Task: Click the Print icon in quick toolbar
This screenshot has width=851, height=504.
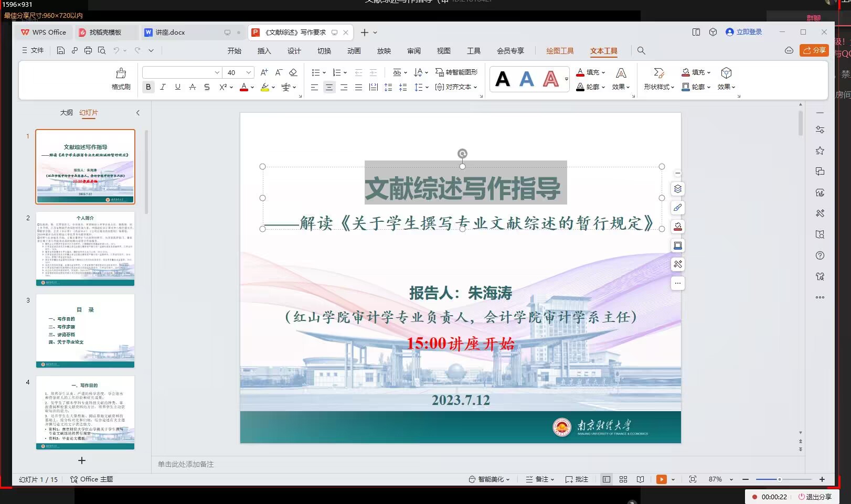Action: coord(88,50)
